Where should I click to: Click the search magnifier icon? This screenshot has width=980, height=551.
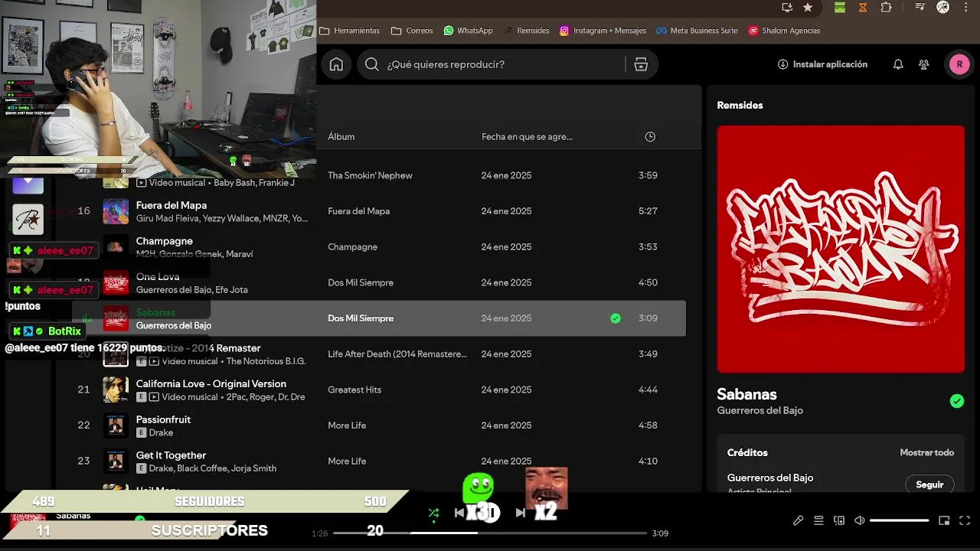(372, 64)
